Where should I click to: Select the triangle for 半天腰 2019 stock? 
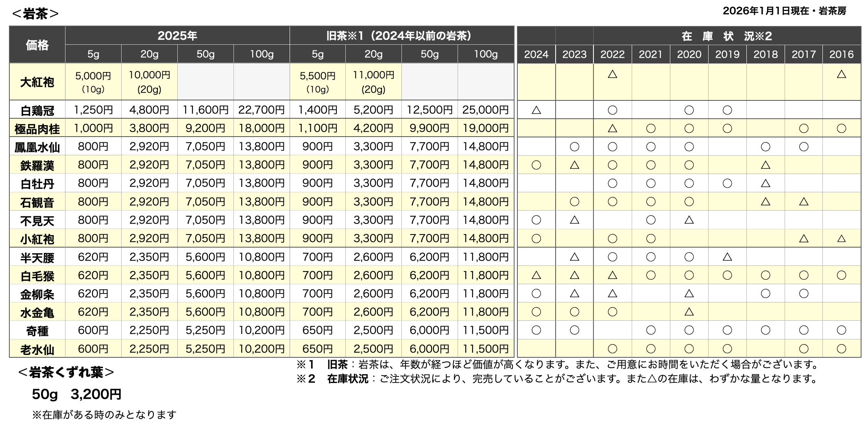click(x=727, y=257)
